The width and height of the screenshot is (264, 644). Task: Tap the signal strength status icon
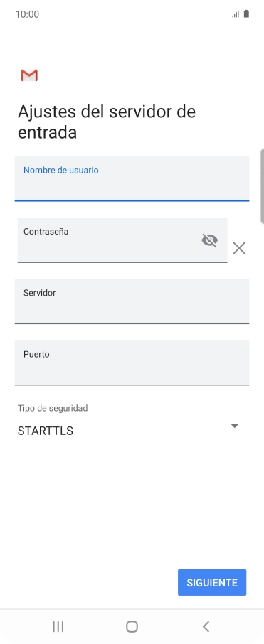click(236, 14)
